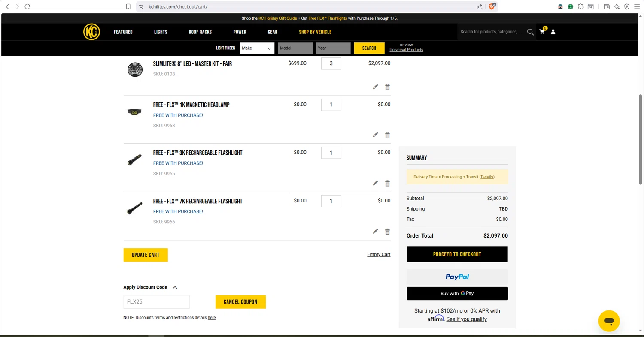Click the FLX 1K Headlamp quantity field

tap(331, 105)
